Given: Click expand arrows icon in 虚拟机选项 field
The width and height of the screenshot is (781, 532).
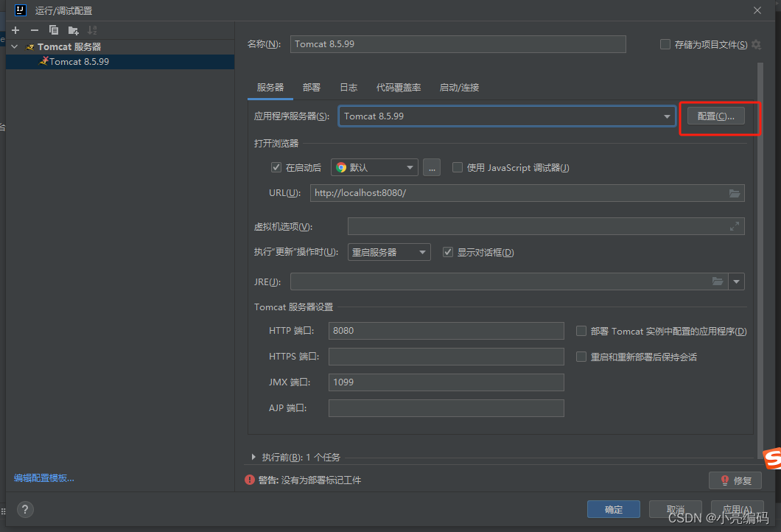Looking at the screenshot, I should pyautogui.click(x=734, y=227).
